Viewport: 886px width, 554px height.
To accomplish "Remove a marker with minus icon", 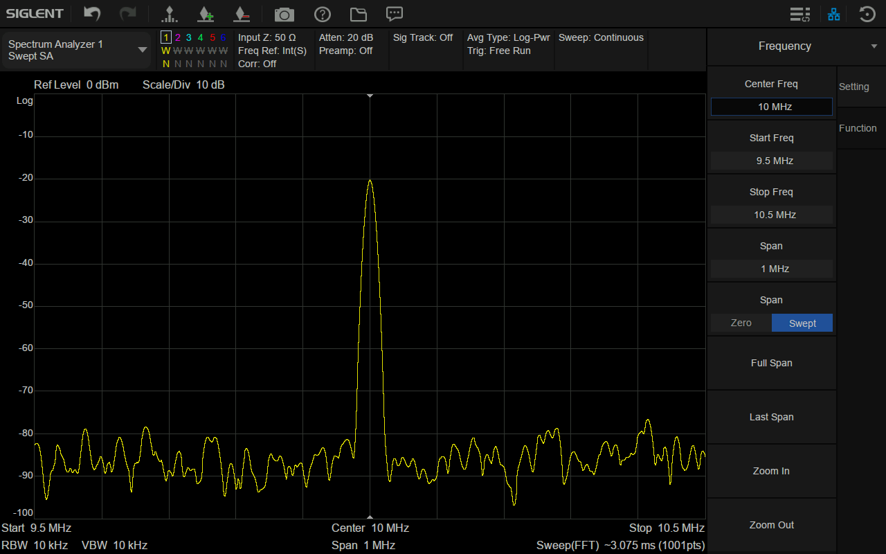I will tap(242, 14).
